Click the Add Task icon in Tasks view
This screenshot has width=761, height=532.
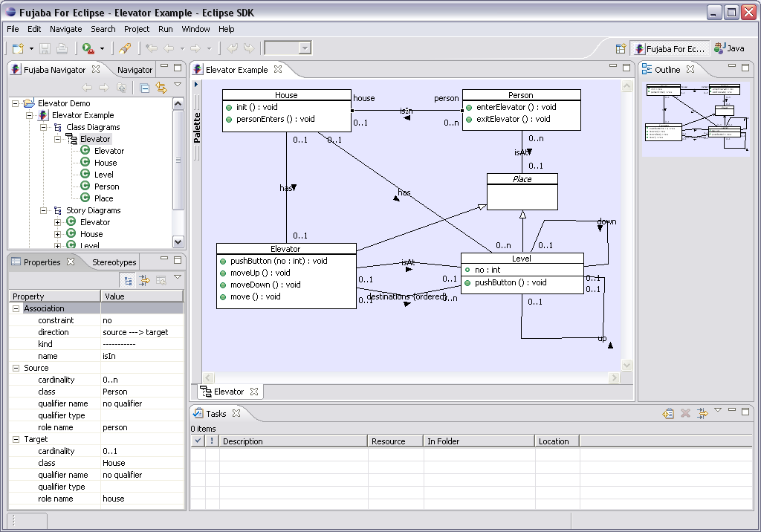pos(668,414)
